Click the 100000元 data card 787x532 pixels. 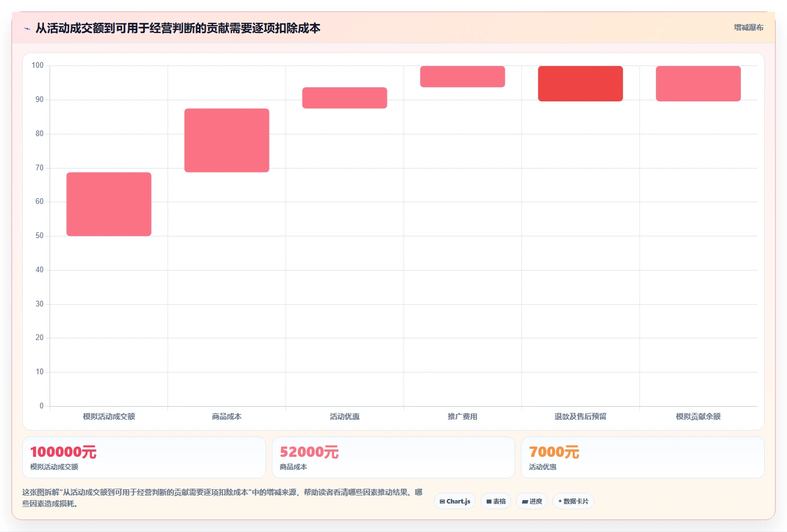tap(144, 457)
